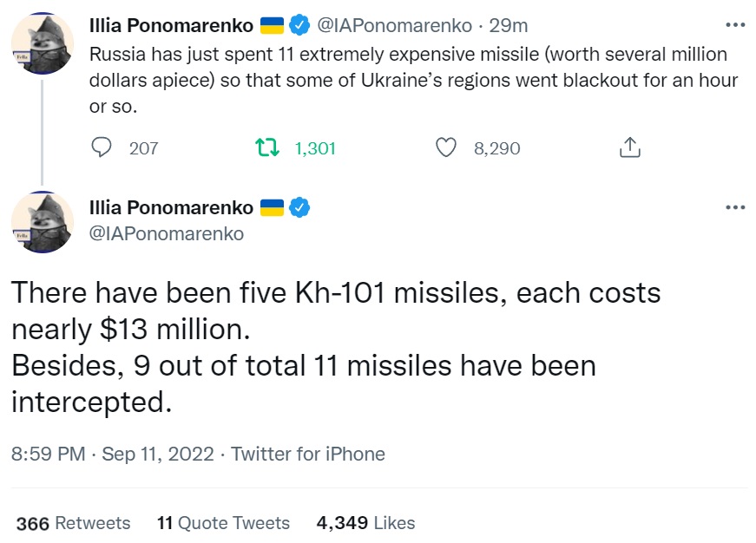This screenshot has width=756, height=543.
Task: Click Illia Ponomarenko name on the first tweet
Action: click(x=171, y=26)
